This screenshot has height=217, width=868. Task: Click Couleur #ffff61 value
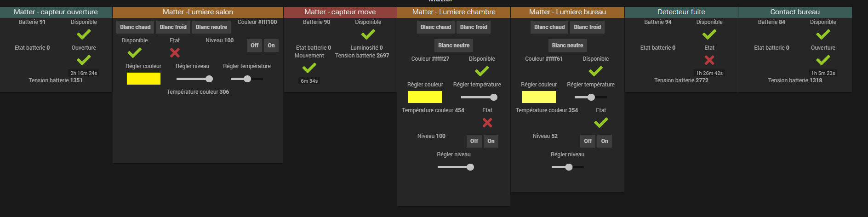(x=544, y=59)
